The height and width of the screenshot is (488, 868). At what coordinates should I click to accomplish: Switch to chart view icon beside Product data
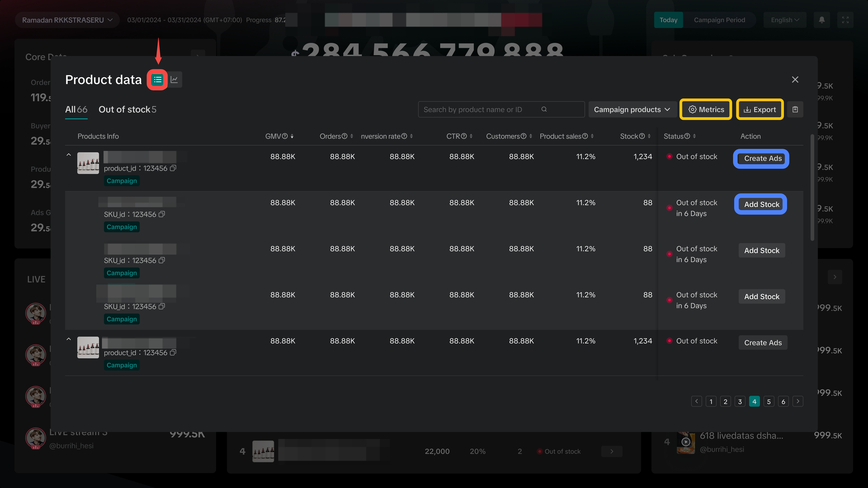coord(174,80)
